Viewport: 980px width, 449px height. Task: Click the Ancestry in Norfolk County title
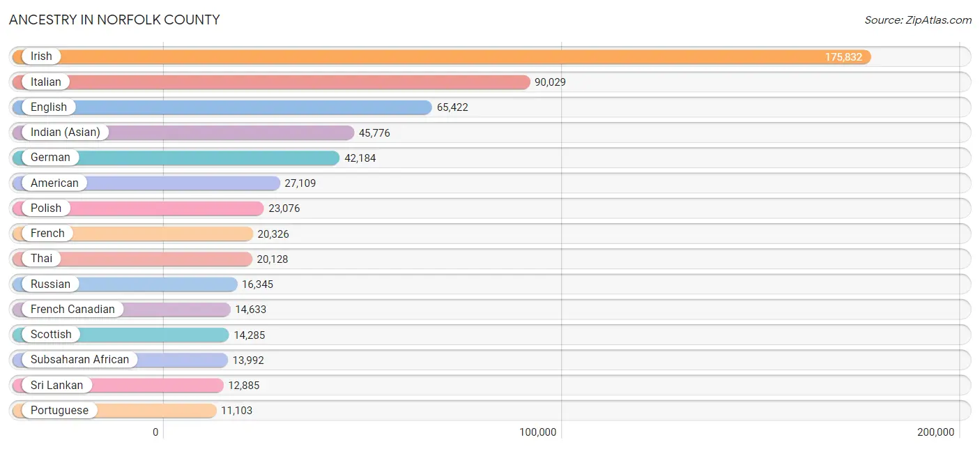point(114,20)
